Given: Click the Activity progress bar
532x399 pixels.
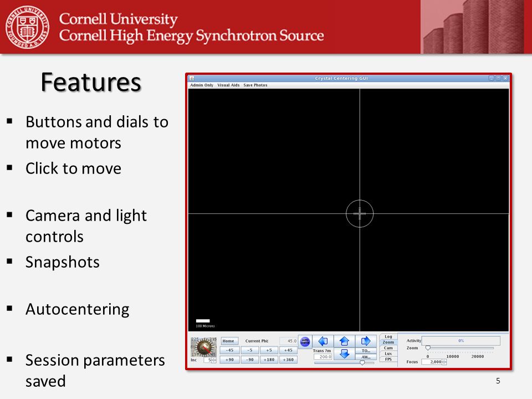Looking at the screenshot, I should tap(461, 341).
